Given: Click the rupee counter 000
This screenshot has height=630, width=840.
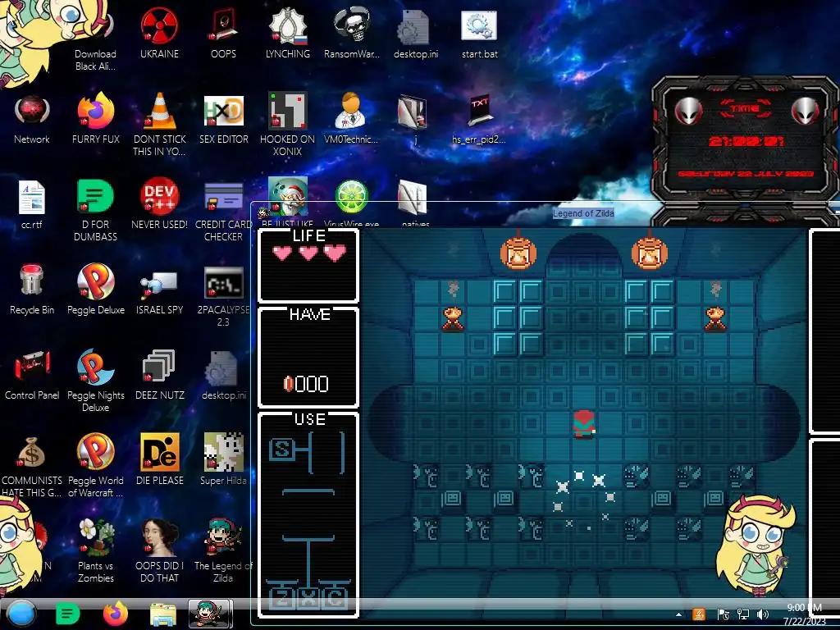Looking at the screenshot, I should tap(306, 384).
